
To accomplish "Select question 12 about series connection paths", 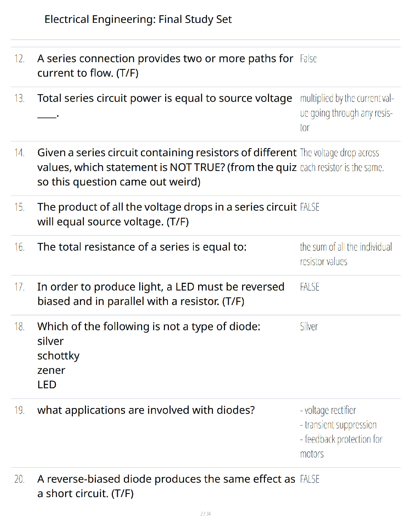I will [165, 66].
